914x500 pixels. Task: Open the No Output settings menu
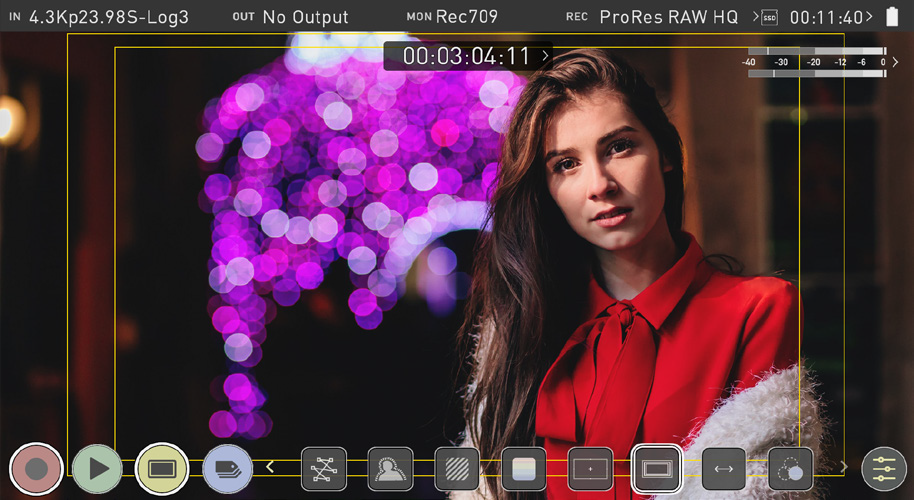(304, 17)
